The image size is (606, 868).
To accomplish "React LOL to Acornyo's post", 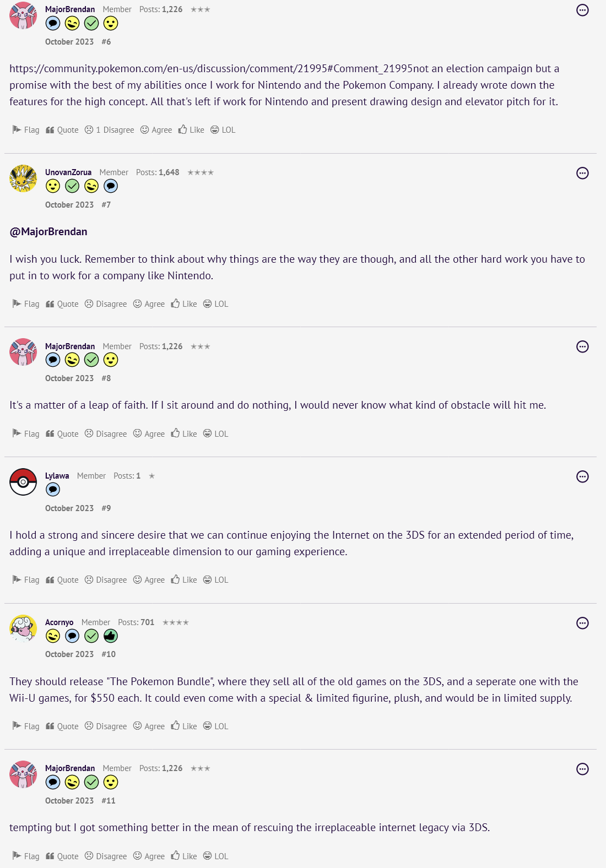I will point(215,726).
